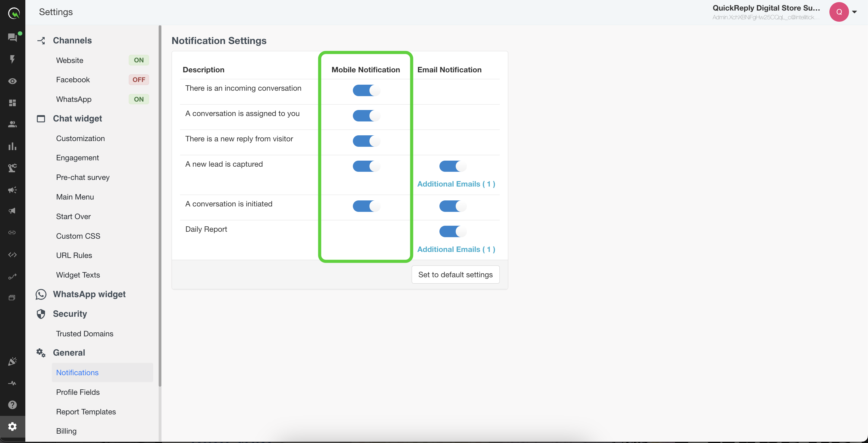Open the contacts people sidebar icon
This screenshot has width=868, height=443.
point(12,124)
